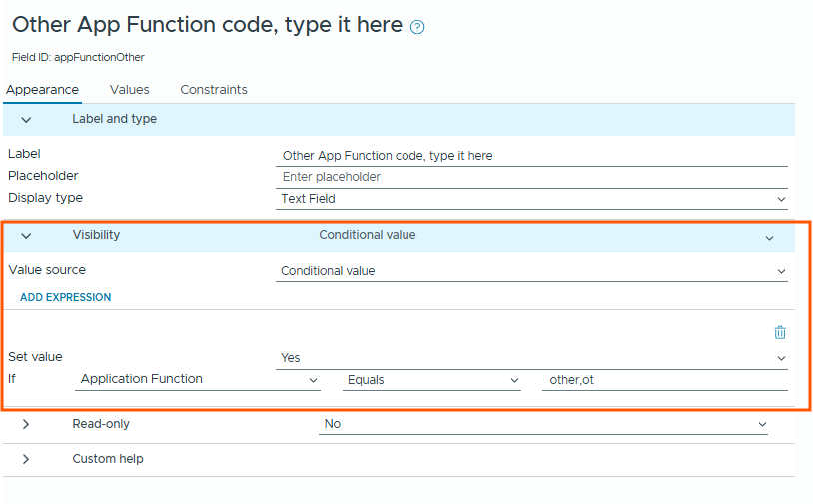This screenshot has width=813, height=504.
Task: Collapse the Visibility section chevron
Action: coord(27,236)
